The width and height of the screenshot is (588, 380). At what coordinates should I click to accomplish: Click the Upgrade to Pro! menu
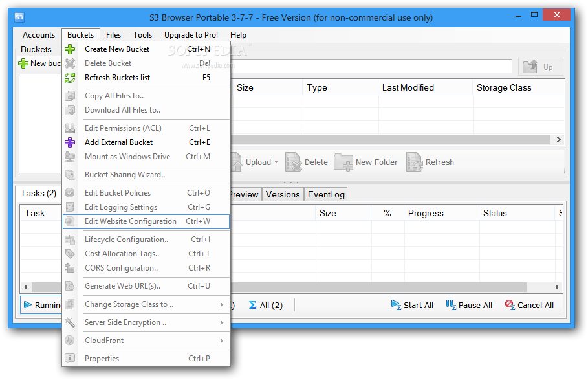[x=191, y=35]
